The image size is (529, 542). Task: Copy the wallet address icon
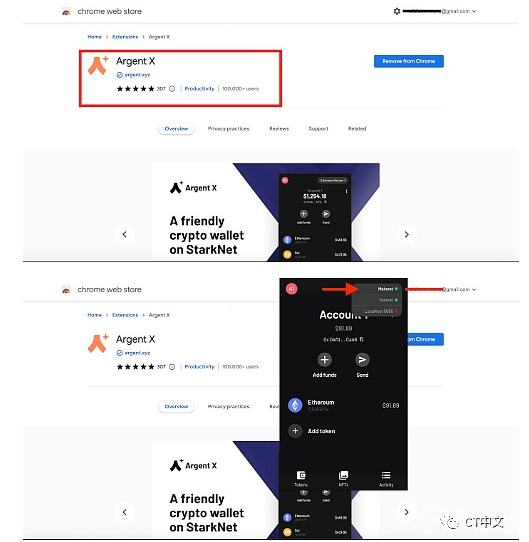point(361,339)
